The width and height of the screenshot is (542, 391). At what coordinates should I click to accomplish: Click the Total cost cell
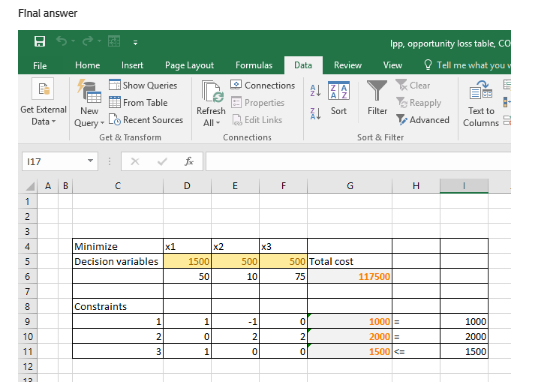tap(350, 261)
